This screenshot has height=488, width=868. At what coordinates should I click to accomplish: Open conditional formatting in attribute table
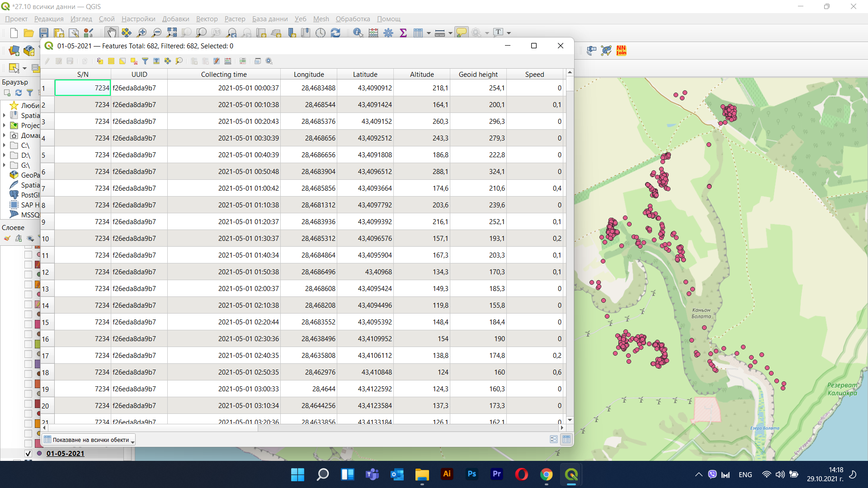tap(243, 61)
